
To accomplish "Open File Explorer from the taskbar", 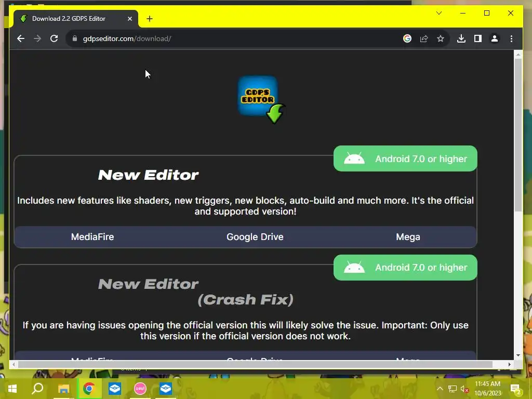I will (x=63, y=389).
